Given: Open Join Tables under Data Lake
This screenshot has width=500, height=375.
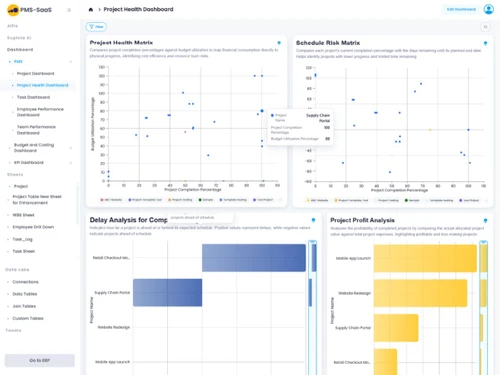Looking at the screenshot, I should pos(24,306).
